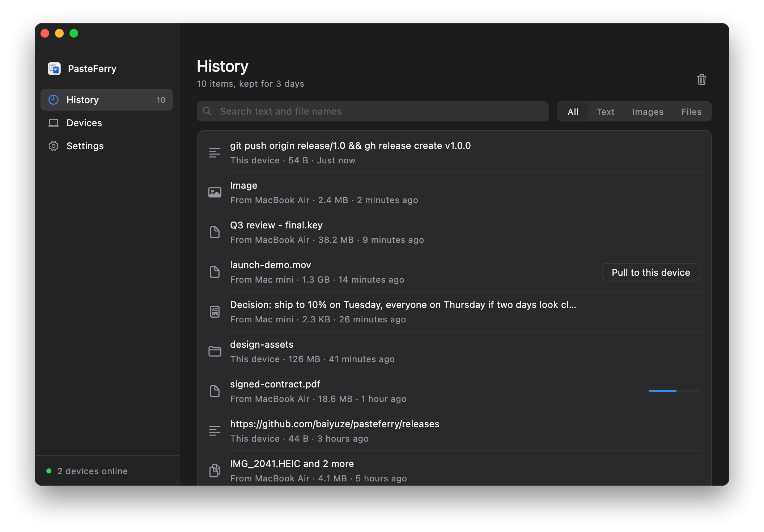Select the Decision: ship to 10% text
Screen dimensions: 764x532
click(x=403, y=305)
